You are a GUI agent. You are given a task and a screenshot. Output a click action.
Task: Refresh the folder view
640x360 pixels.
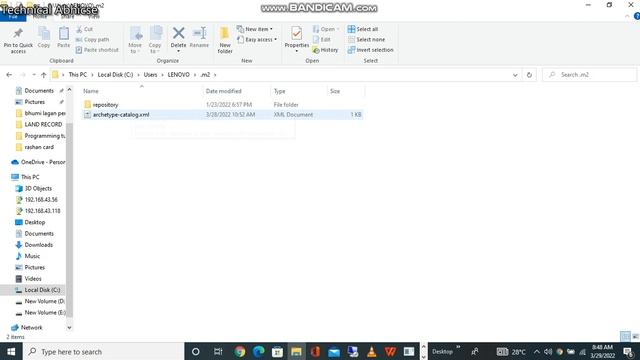point(529,75)
